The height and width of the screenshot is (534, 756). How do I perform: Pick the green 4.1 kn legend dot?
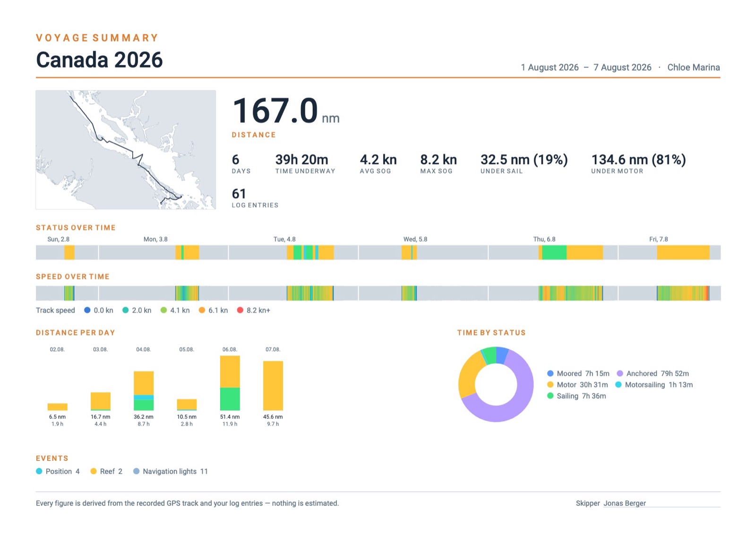pos(163,310)
